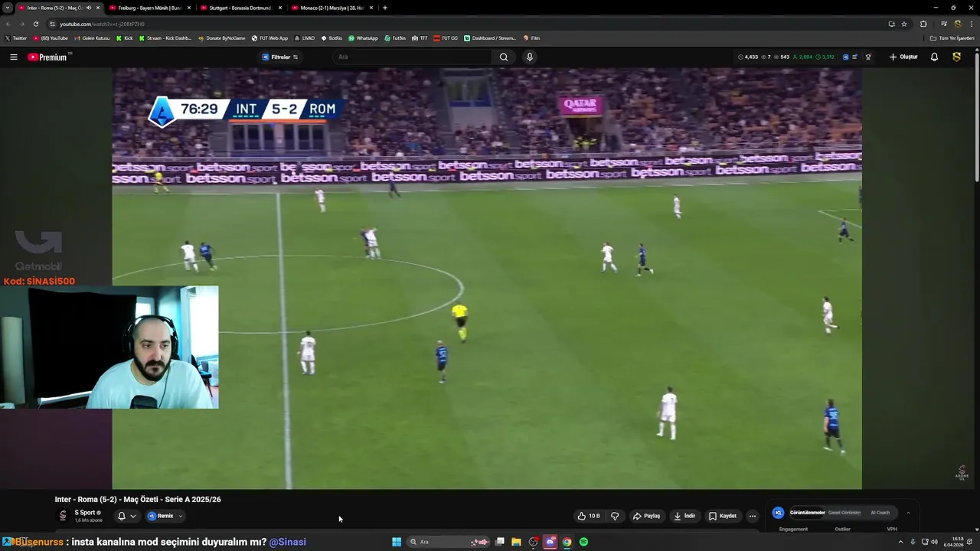
Task: Open the browser extensions puzzle icon
Action: [x=923, y=24]
